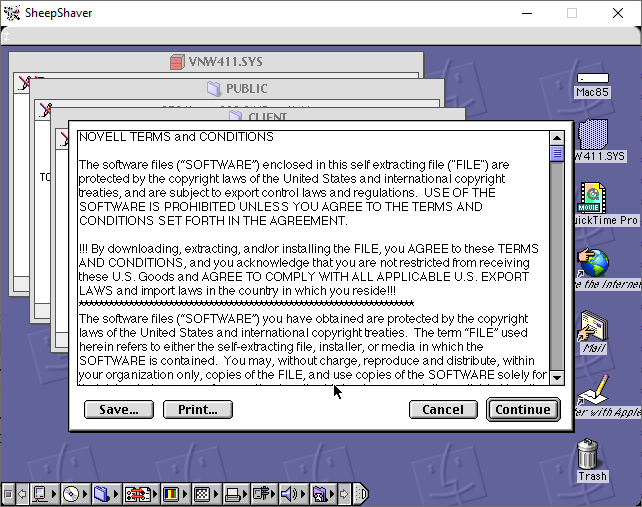Maximize the SheepShaver window
The image size is (642, 507).
pyautogui.click(x=572, y=13)
